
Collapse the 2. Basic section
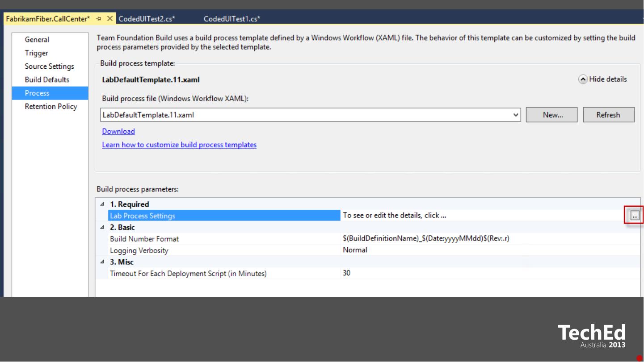pyautogui.click(x=103, y=228)
